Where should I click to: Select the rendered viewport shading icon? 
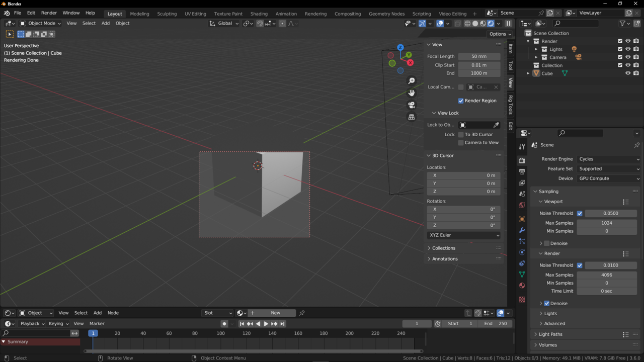[491, 24]
